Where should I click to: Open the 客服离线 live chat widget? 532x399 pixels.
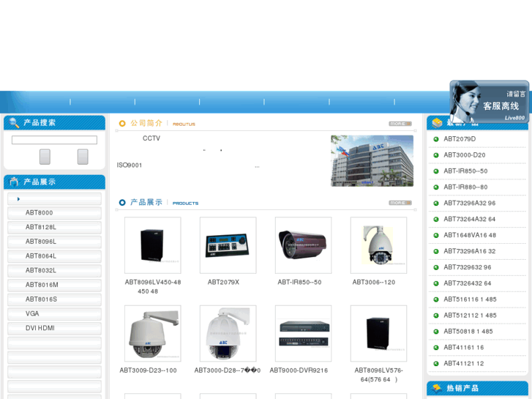click(490, 102)
